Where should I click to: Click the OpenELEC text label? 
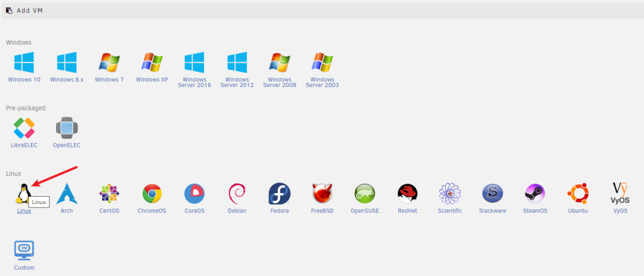click(x=67, y=145)
